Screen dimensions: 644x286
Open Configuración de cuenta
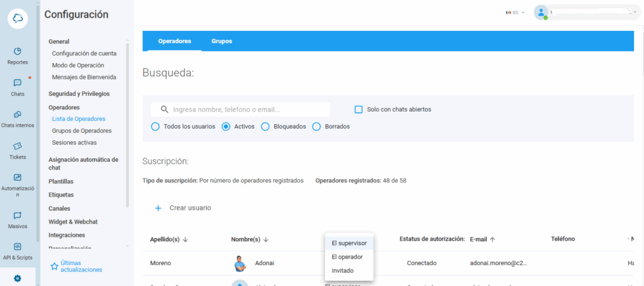(84, 54)
